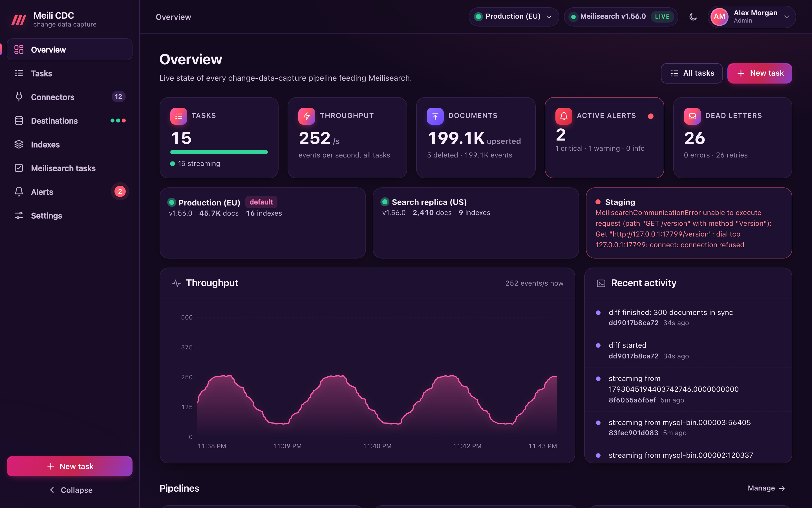Click the Tasks card list icon
This screenshot has height=508, width=812.
point(178,116)
